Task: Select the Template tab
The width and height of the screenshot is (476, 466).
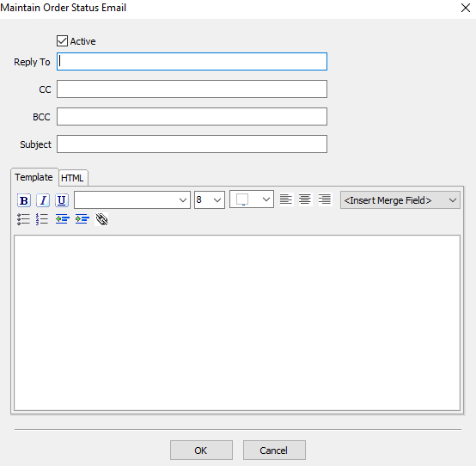Action: pyautogui.click(x=34, y=177)
